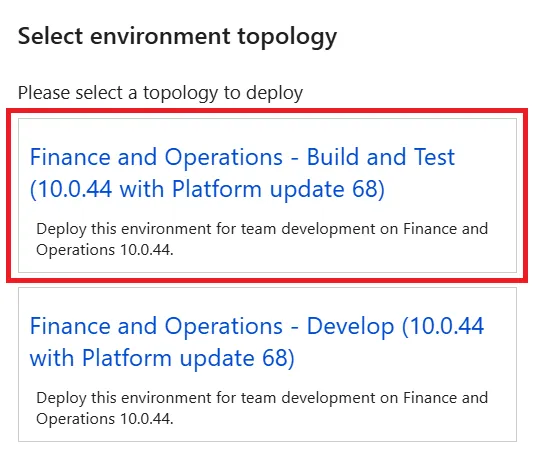Image resolution: width=534 pixels, height=463 pixels.
Task: Click the Develop card description text
Action: 262,408
